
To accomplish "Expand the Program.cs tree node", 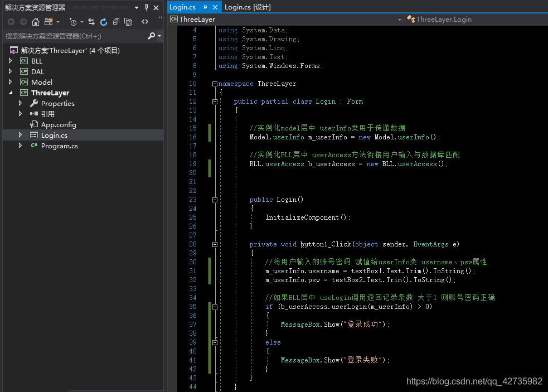I will 20,146.
